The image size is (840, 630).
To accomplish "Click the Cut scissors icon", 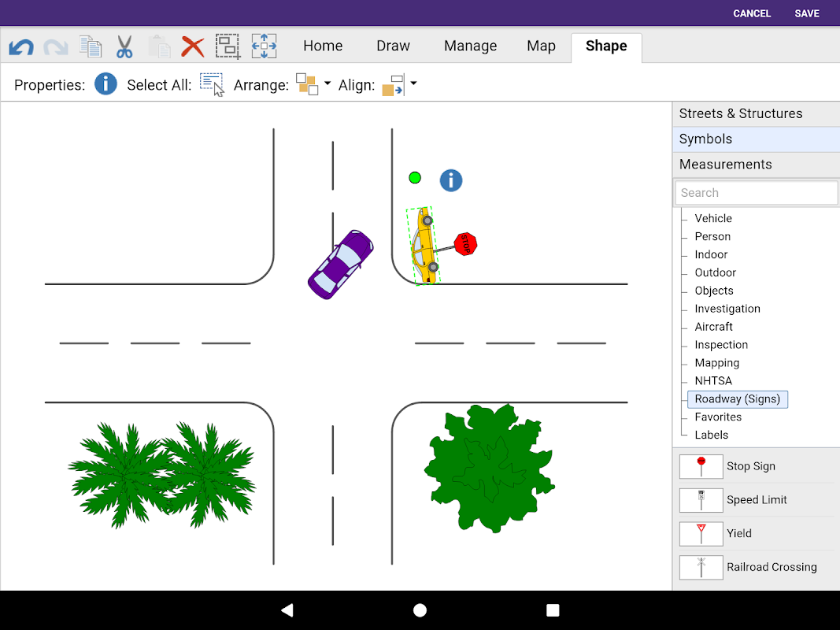I will [x=124, y=46].
